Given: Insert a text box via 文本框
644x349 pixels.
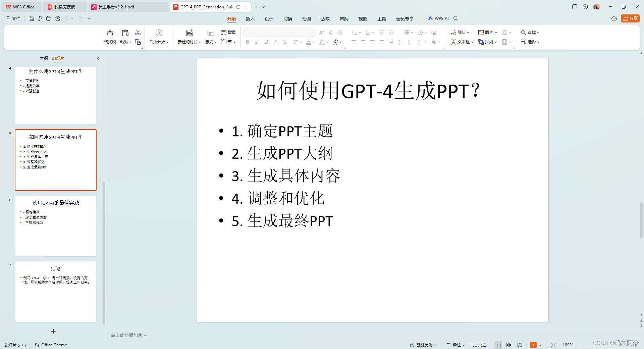Looking at the screenshot, I should [461, 42].
